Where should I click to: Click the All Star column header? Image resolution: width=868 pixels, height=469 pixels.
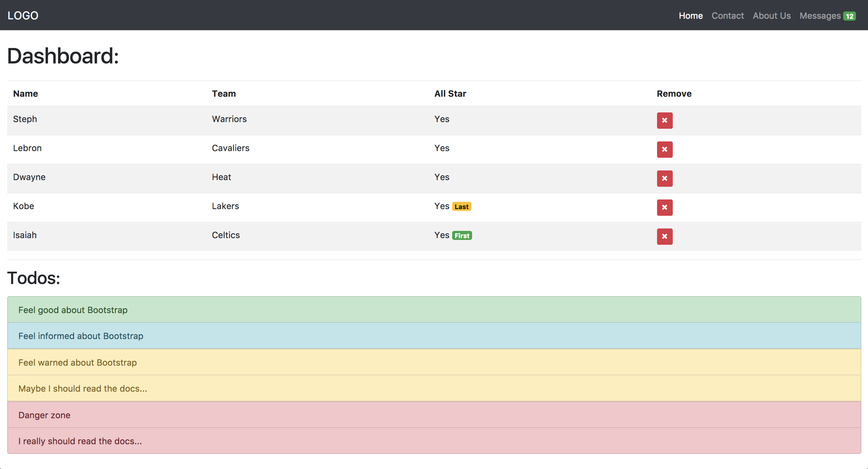point(450,93)
